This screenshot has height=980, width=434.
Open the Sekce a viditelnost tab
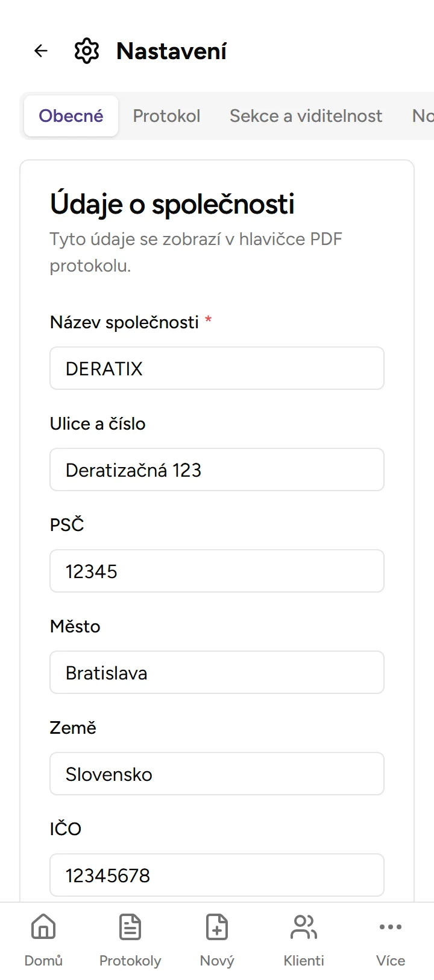(306, 116)
